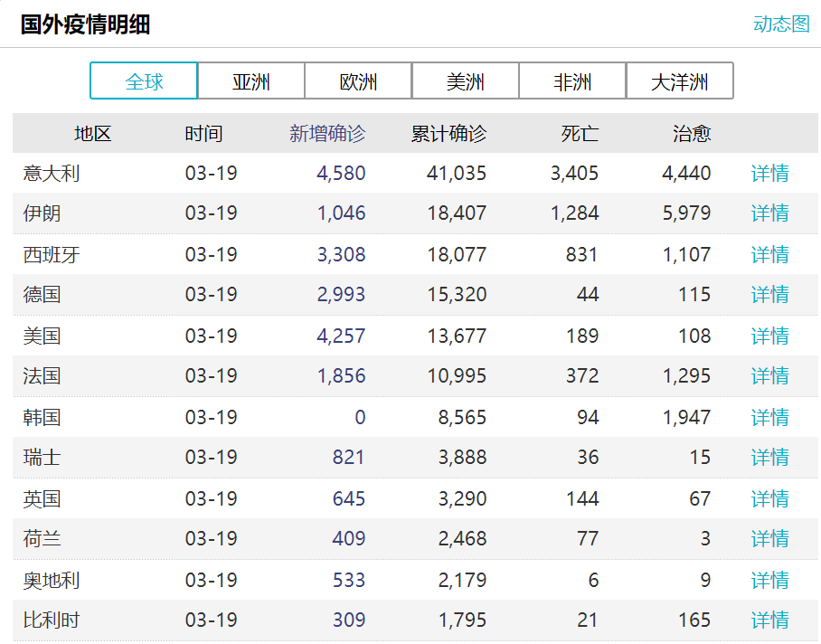The image size is (821, 644).
Task: Open the 动态图 link
Action: tap(780, 24)
